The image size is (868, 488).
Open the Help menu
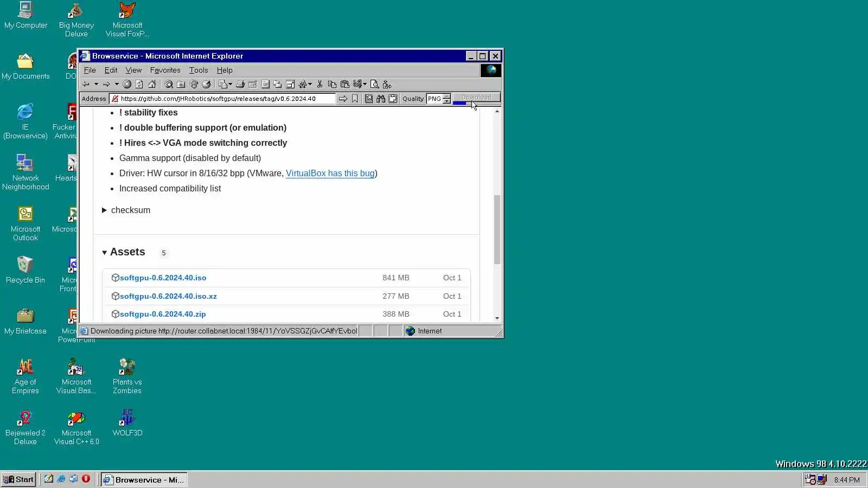[225, 70]
